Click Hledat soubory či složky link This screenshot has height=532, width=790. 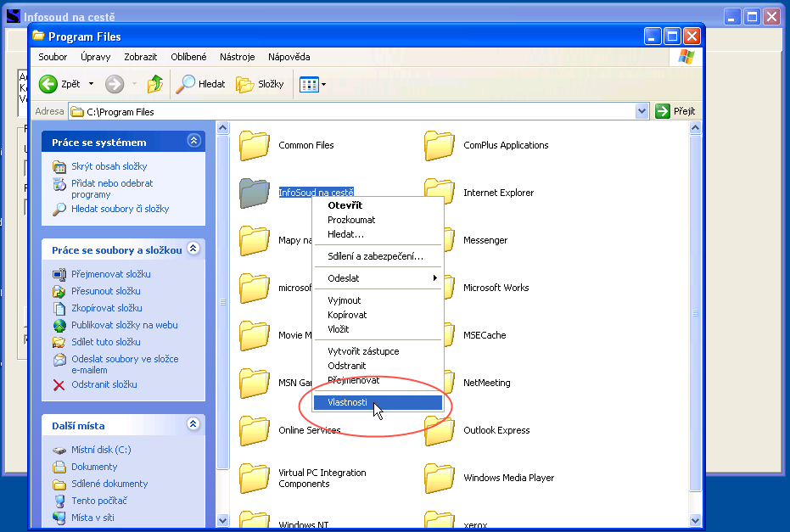click(x=120, y=209)
